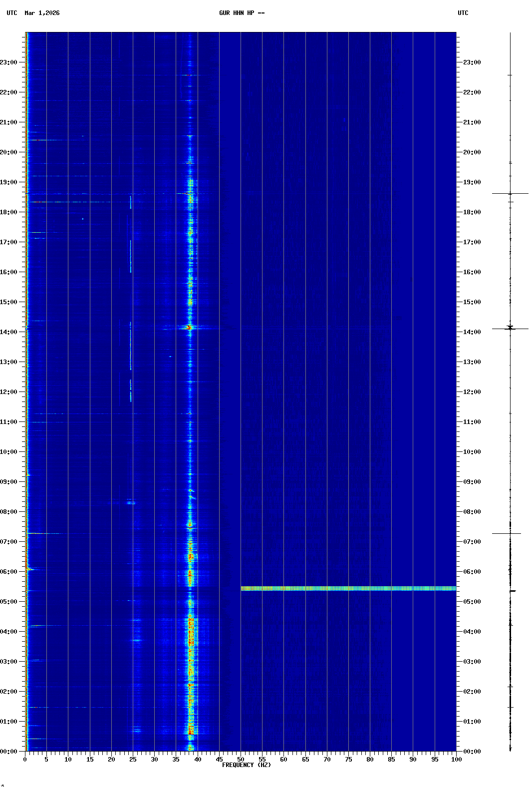Screen dimensions: 532x791
Task: Click the bright horizontal band above 05:00
Action: click(348, 589)
